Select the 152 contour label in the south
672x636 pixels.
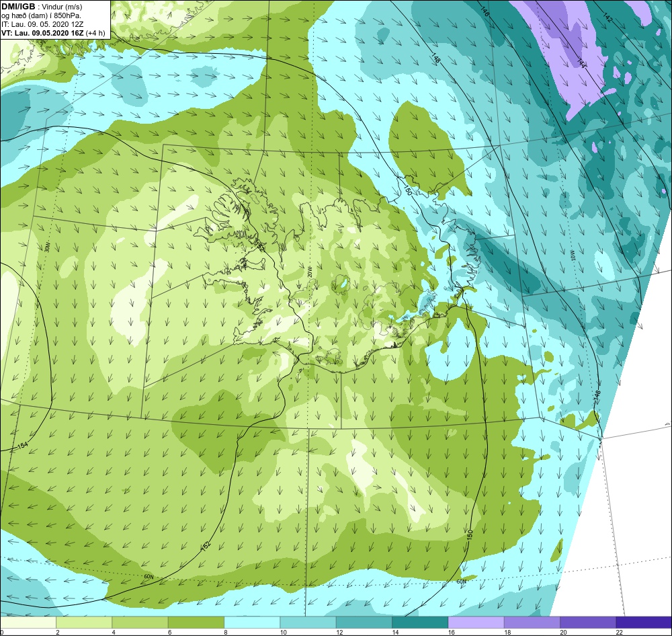tap(206, 547)
